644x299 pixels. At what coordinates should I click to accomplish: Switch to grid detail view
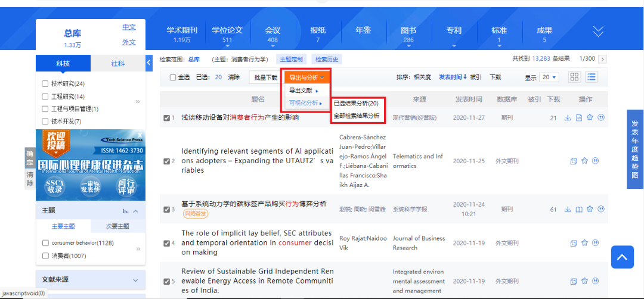coord(575,77)
